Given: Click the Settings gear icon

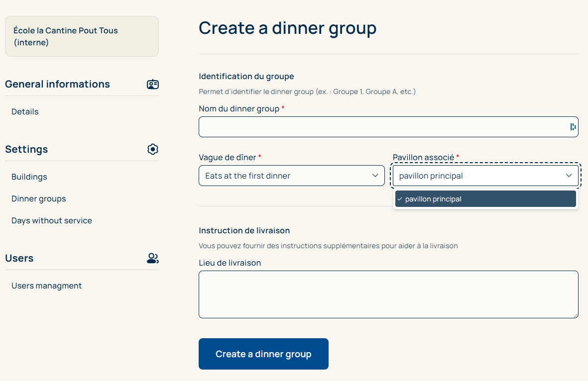Looking at the screenshot, I should (153, 149).
